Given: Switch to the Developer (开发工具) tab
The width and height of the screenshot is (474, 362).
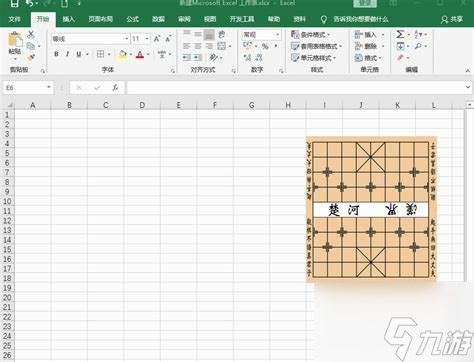Looking at the screenshot, I should pos(242,19).
